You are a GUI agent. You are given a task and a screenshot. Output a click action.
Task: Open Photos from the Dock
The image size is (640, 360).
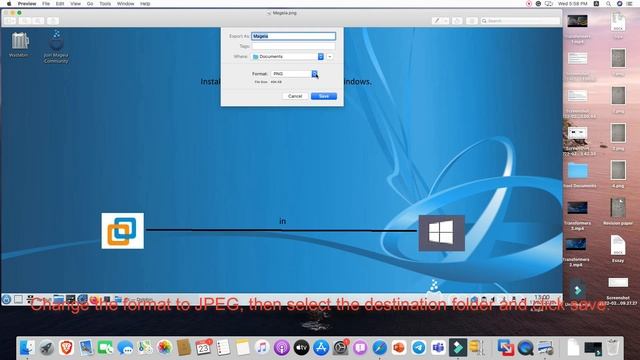coord(164,348)
